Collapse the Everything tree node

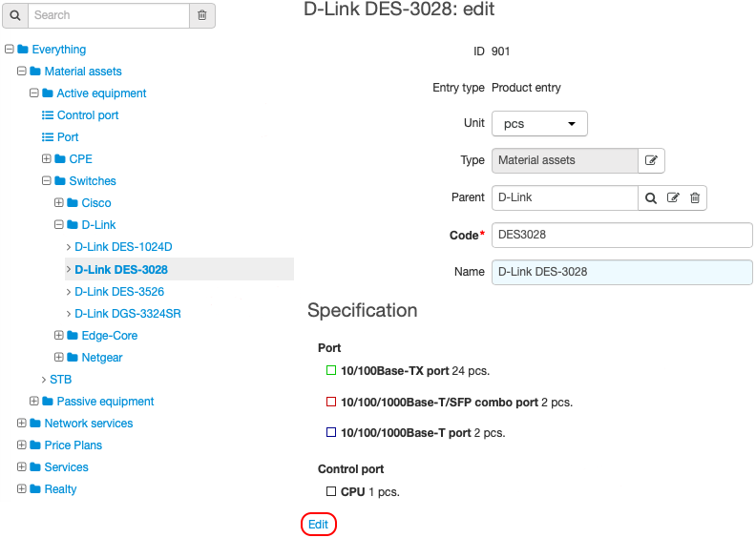pos(10,50)
